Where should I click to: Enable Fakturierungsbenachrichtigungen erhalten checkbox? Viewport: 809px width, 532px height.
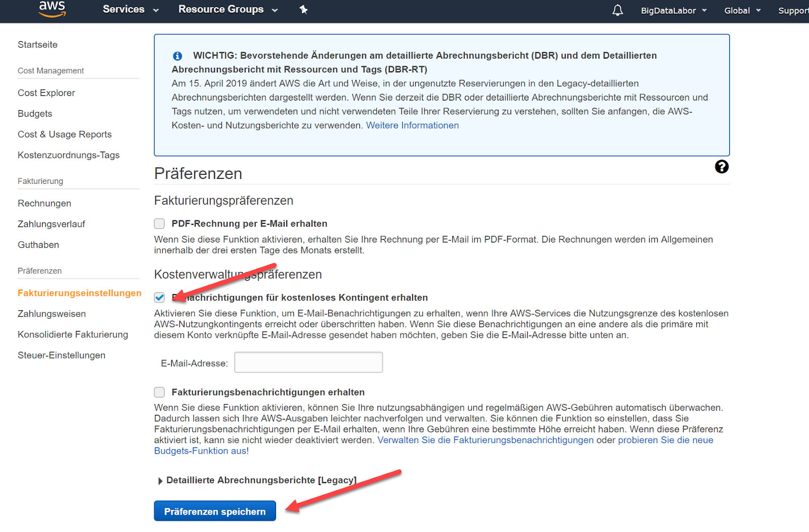click(x=159, y=392)
